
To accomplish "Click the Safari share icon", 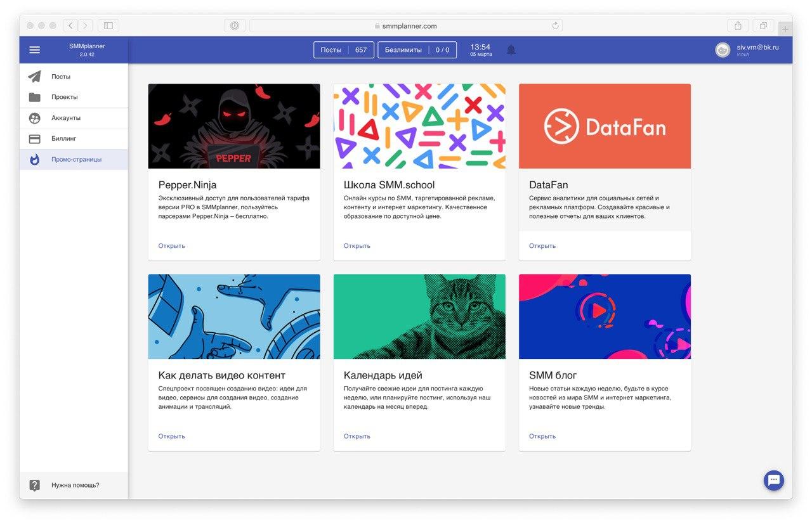I will click(738, 26).
